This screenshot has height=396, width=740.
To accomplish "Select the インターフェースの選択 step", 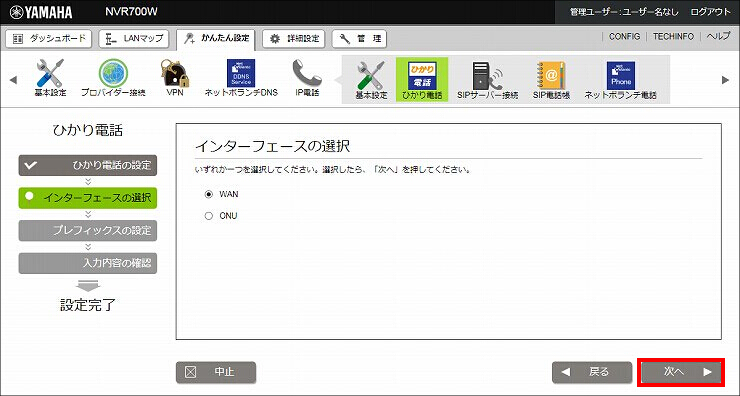I will (88, 198).
